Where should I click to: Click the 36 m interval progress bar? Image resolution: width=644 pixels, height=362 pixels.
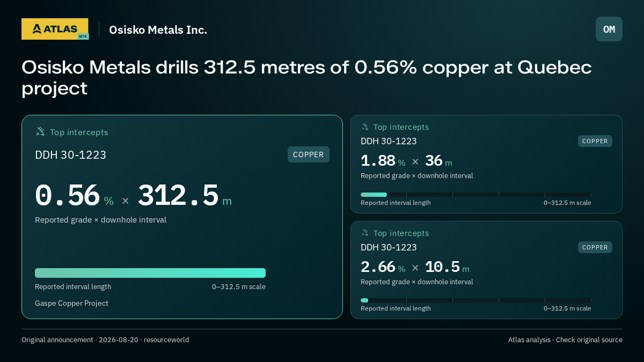tap(475, 195)
